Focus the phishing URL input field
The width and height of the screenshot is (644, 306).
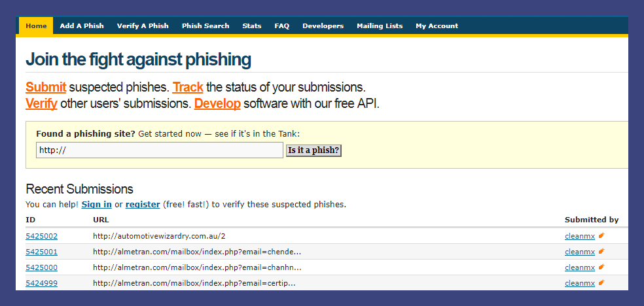tap(160, 150)
